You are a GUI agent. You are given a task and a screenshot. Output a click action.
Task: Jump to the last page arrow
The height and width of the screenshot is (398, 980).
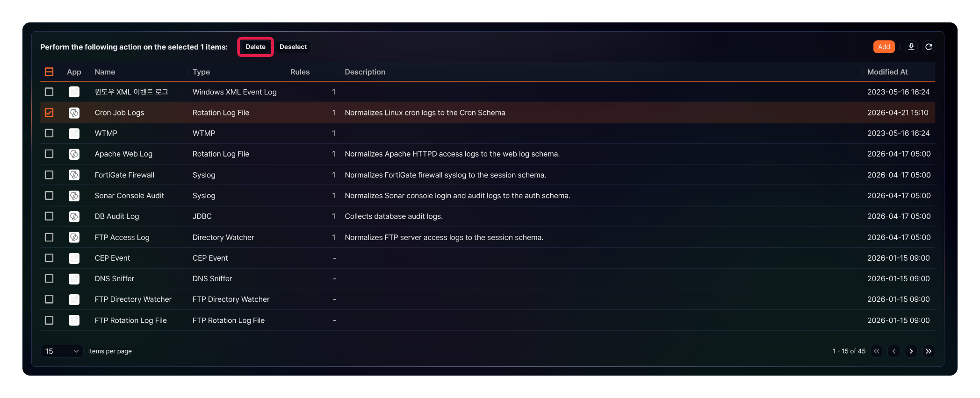point(929,351)
